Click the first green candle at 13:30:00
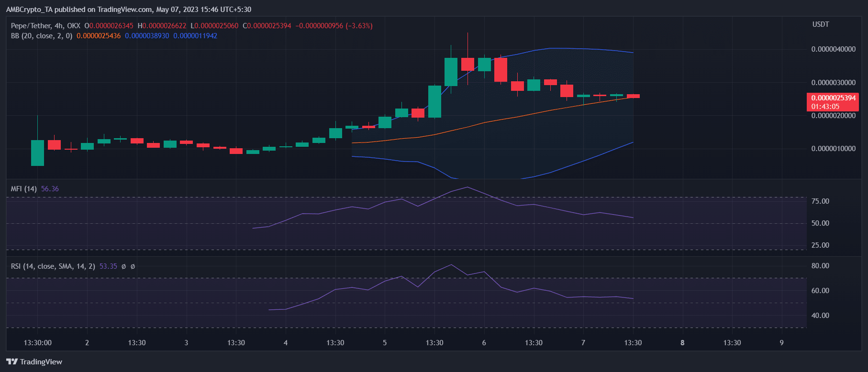The height and width of the screenshot is (372, 868). 37,153
